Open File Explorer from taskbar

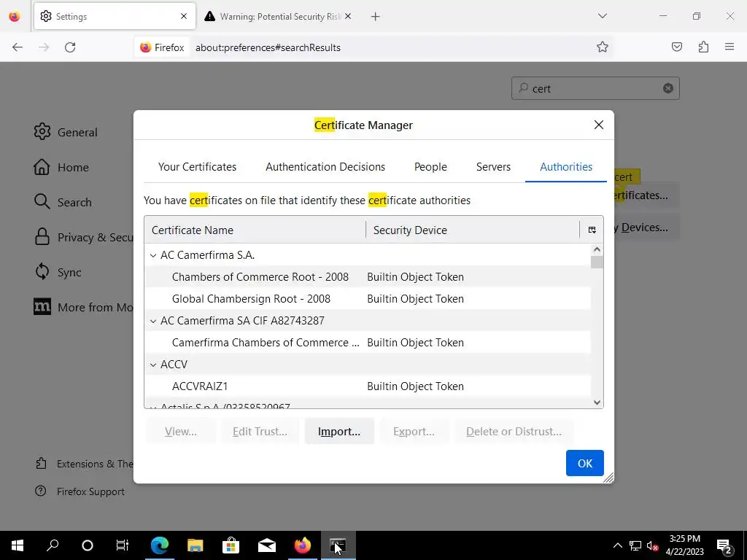(x=196, y=545)
